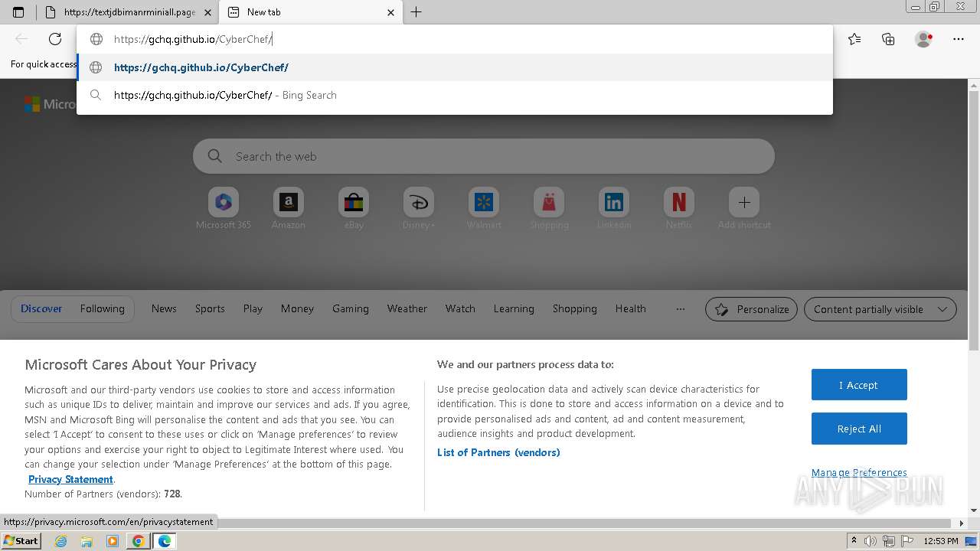This screenshot has height=551, width=980.
Task: Open the Play category
Action: coord(253,309)
